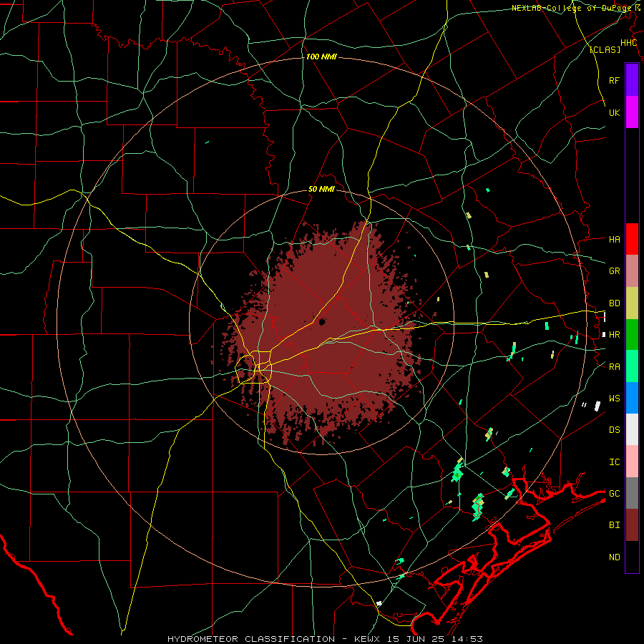Viewport: 644px width, 644px height.
Task: Click the GR legend label
Action: click(x=614, y=271)
